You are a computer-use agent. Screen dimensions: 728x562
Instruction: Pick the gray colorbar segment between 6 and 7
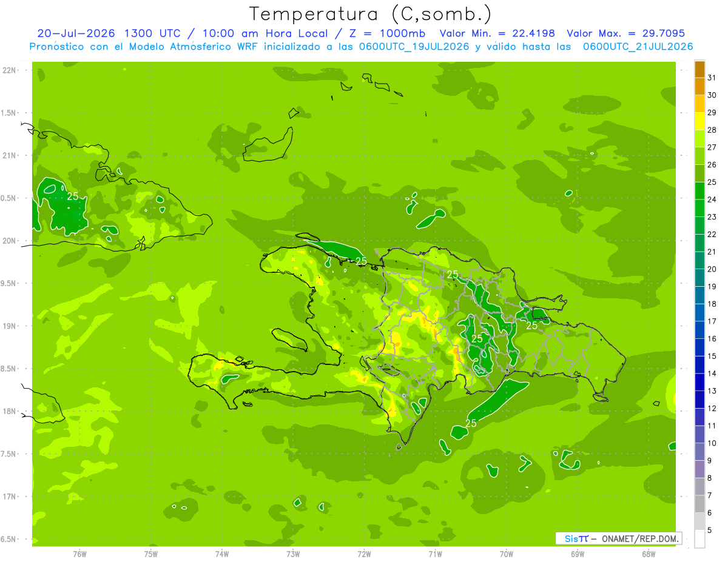coord(699,504)
